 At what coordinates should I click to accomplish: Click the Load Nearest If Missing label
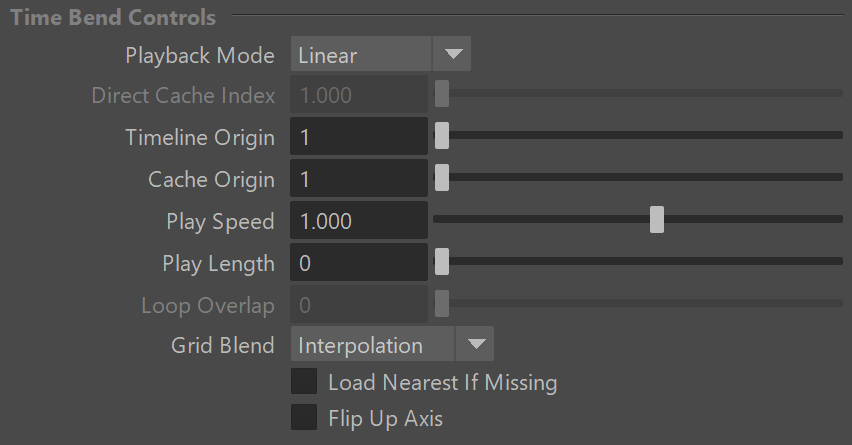(x=443, y=383)
